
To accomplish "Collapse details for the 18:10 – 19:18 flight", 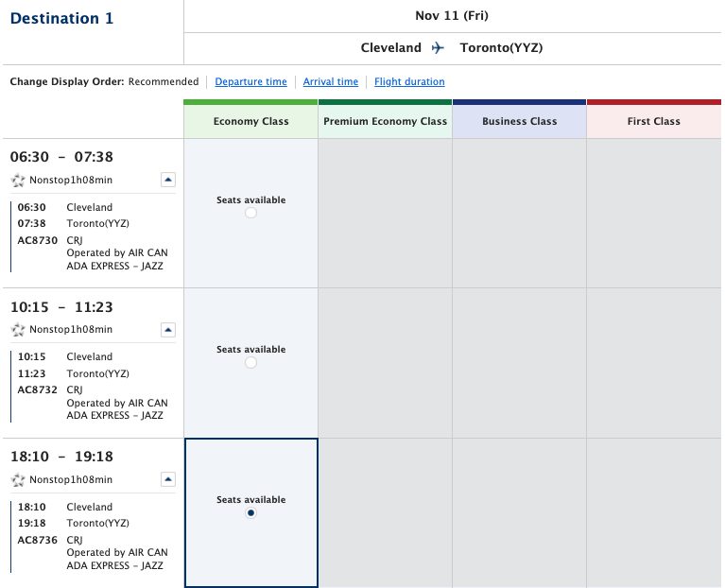I will click(x=167, y=479).
